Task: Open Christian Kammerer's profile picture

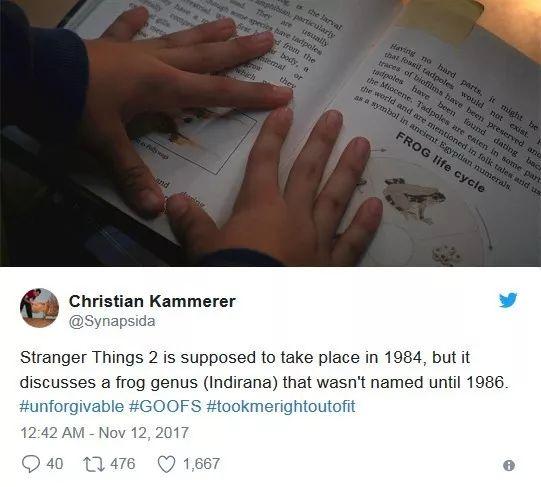Action: click(39, 308)
